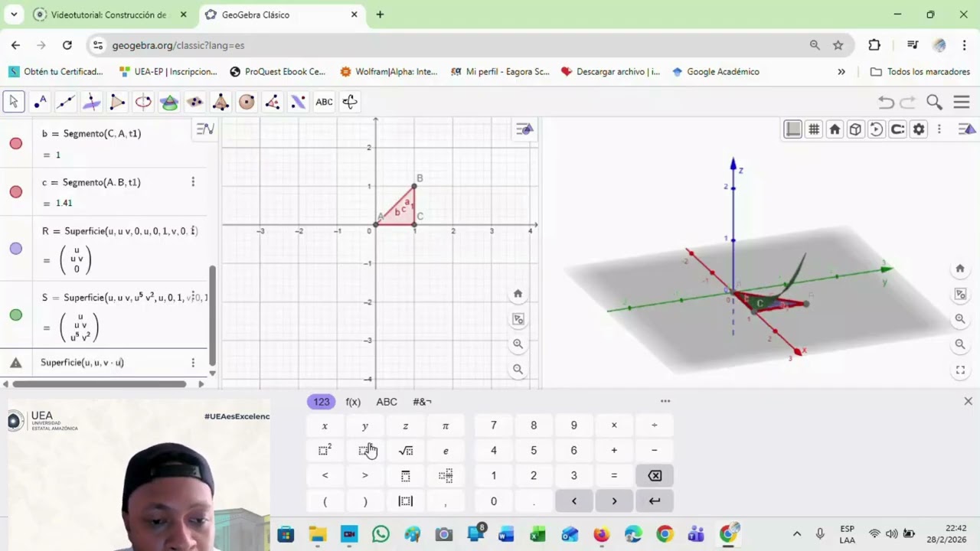Select the Polygon tool
This screenshot has height=551, width=980.
[117, 102]
